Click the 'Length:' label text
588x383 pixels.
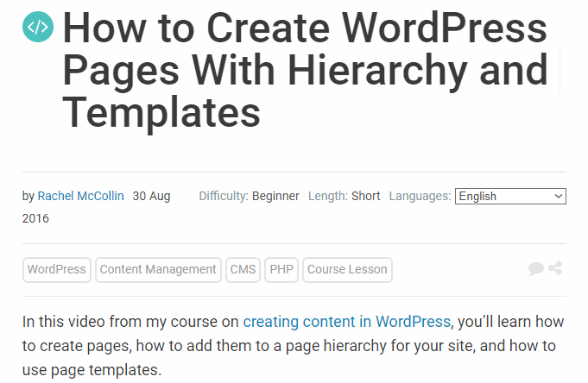[x=327, y=196]
